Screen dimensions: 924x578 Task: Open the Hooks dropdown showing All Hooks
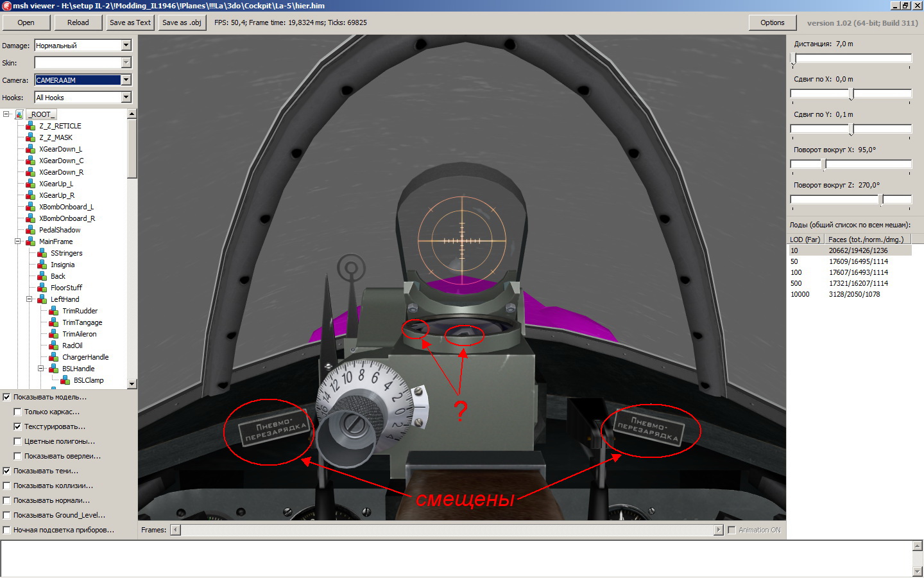click(126, 98)
